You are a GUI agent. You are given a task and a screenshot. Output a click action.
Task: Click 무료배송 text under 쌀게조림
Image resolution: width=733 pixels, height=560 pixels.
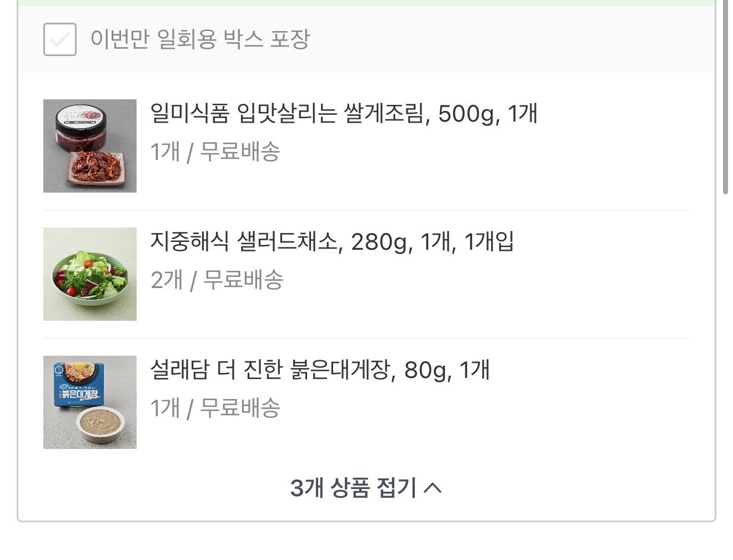240,152
